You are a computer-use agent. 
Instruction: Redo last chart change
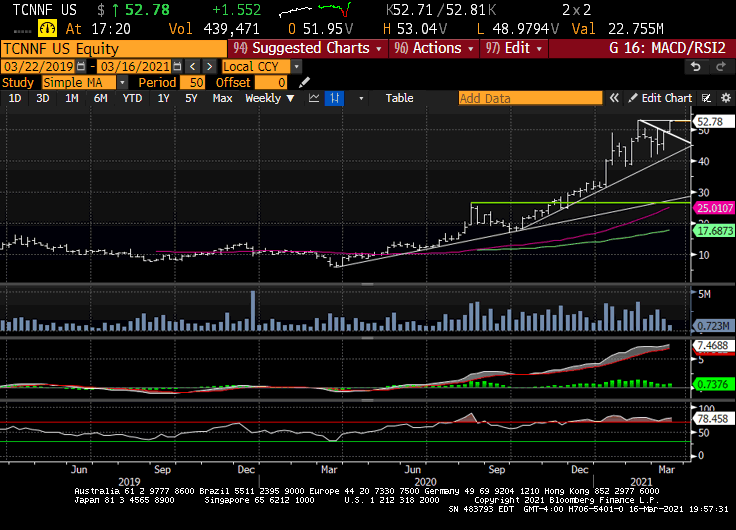720,67
